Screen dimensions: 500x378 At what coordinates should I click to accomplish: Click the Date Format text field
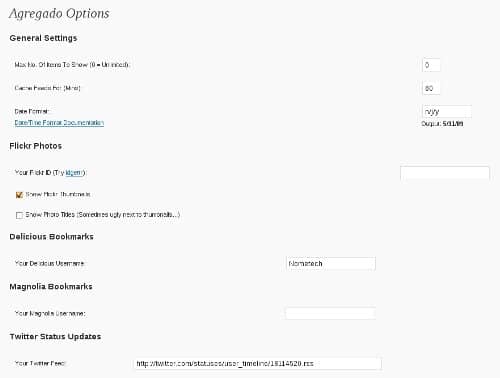pyautogui.click(x=447, y=112)
